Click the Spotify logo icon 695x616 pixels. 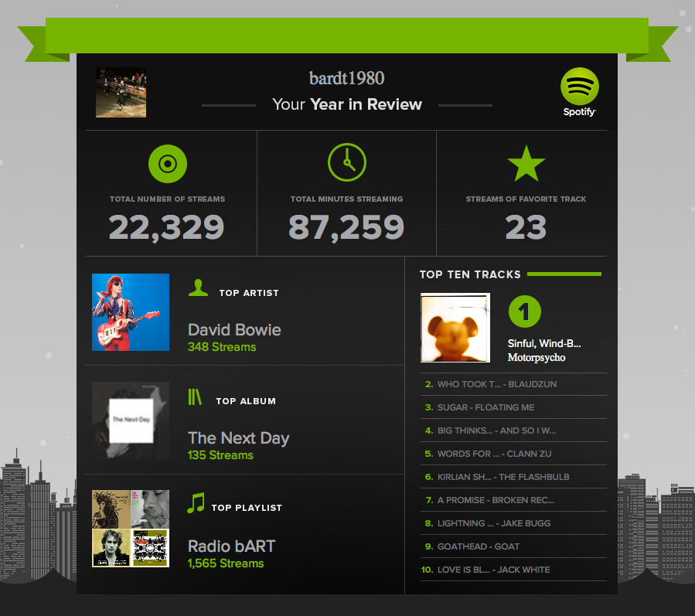[579, 87]
